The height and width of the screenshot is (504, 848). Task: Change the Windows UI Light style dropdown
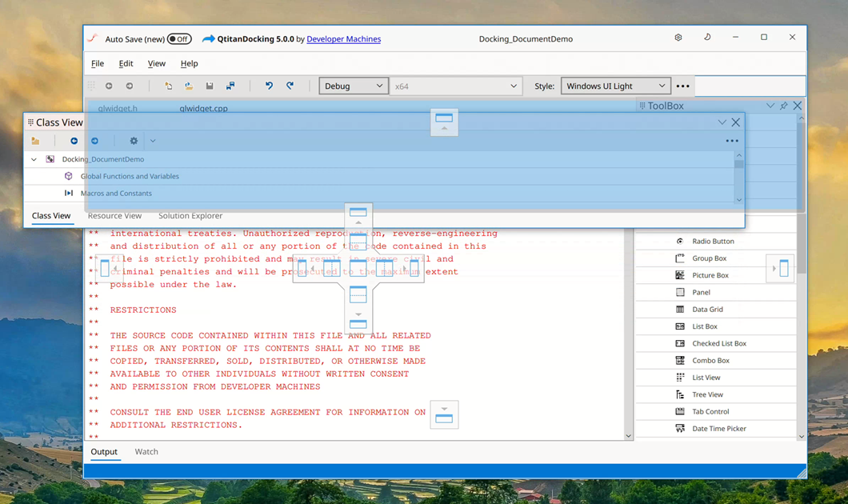(616, 86)
